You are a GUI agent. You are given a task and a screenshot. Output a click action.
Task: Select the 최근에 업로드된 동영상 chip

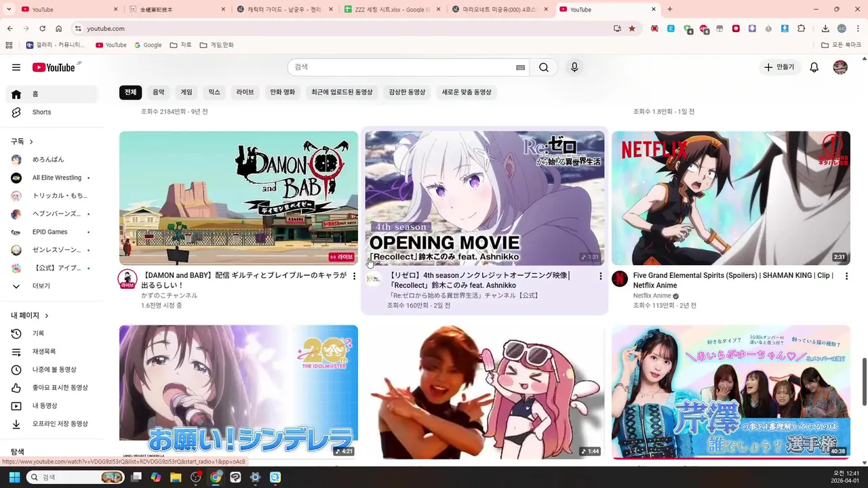click(342, 91)
